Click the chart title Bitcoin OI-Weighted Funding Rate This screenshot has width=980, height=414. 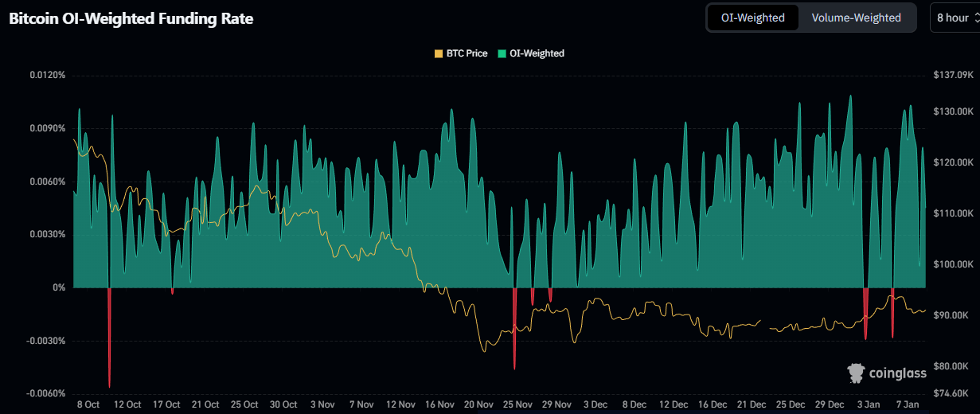131,18
